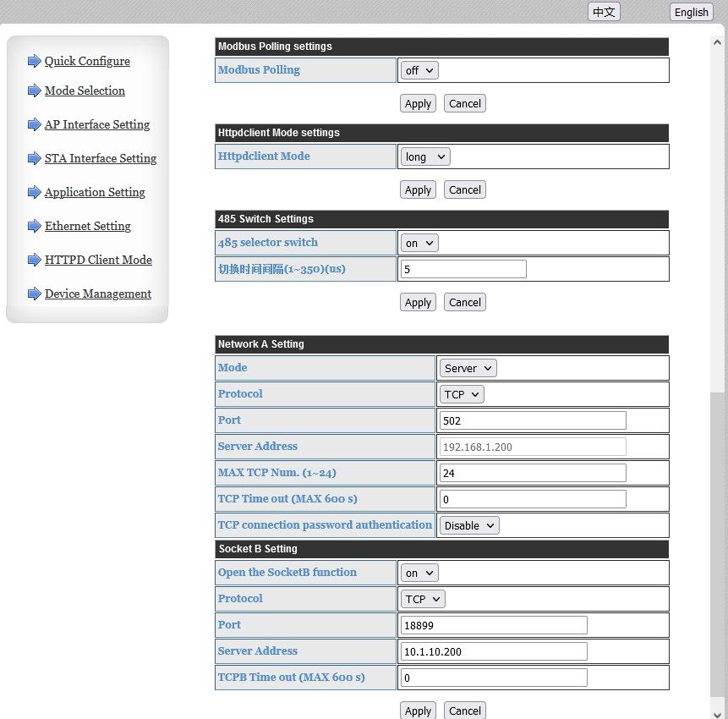Click the arrow icon beside Device Management
This screenshot has height=719, width=728.
coord(35,294)
